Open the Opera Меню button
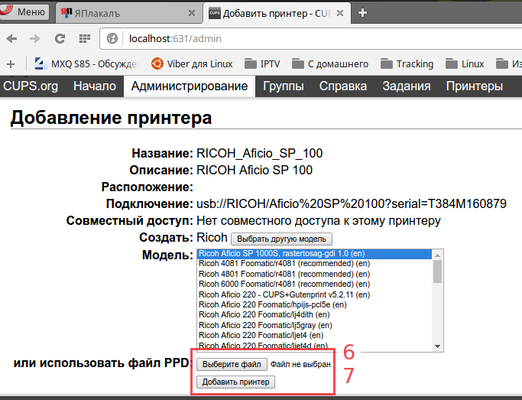The image size is (522, 400). [x=24, y=12]
